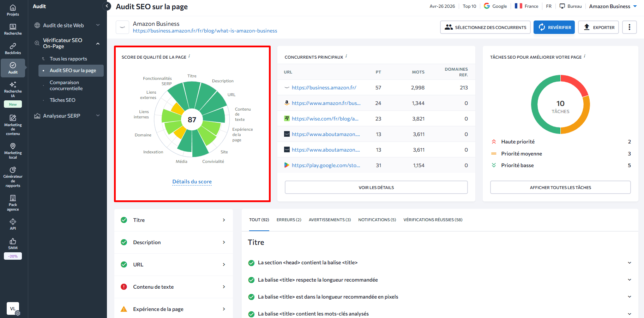Click Voir les détails button
The width and height of the screenshot is (644, 318).
click(376, 187)
